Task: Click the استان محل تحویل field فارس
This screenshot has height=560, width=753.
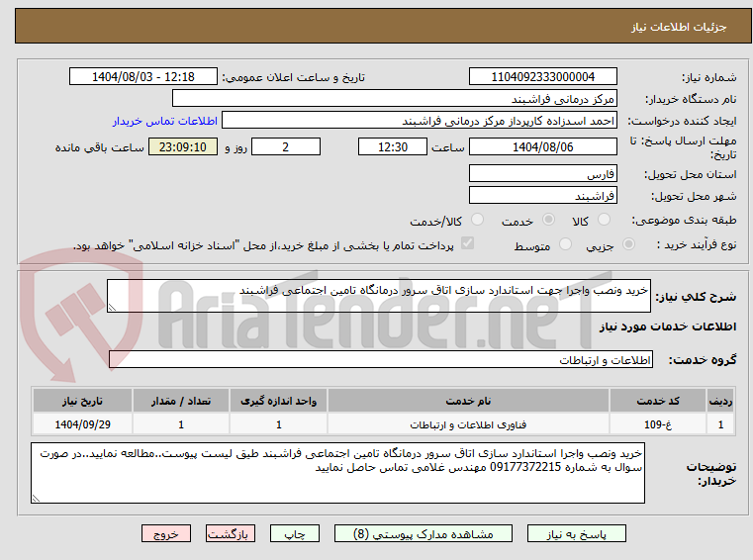Action: [x=542, y=173]
